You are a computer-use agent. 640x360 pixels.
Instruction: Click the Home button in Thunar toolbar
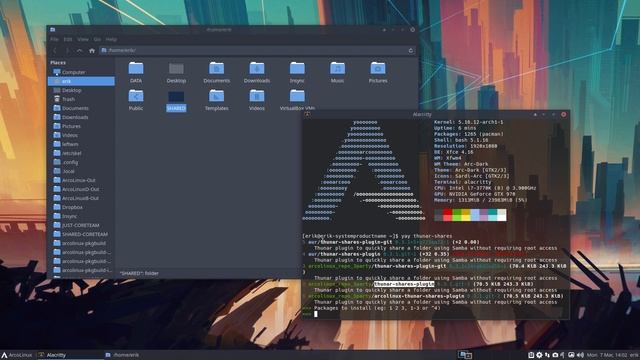point(92,51)
